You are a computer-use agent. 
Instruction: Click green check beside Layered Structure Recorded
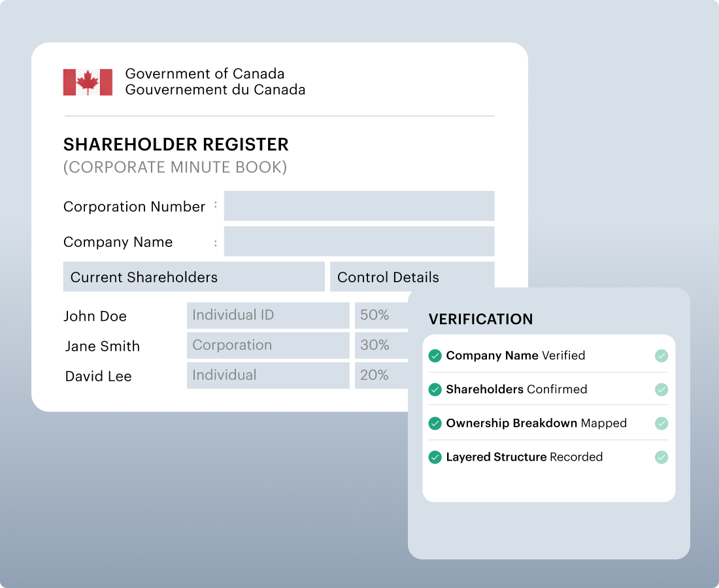[435, 457]
